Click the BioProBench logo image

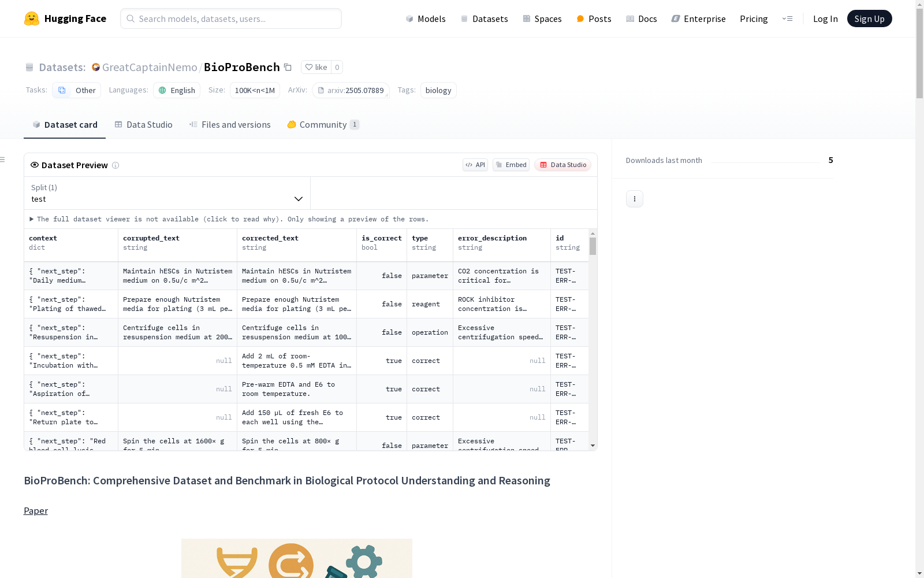(x=297, y=558)
